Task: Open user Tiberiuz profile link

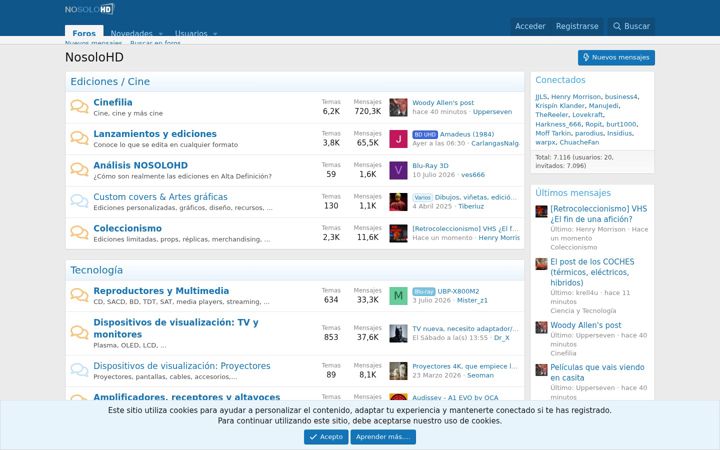Action: 471,206
